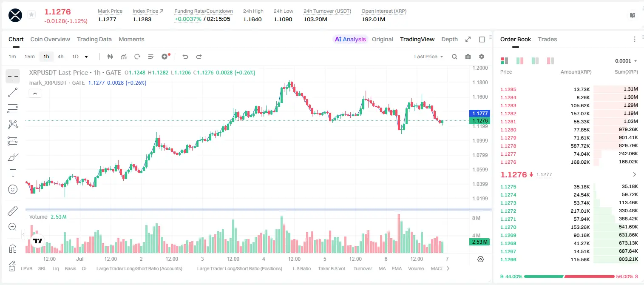Click the buy/sell ratio bar
Screen dimensions: 644x285
(569, 276)
